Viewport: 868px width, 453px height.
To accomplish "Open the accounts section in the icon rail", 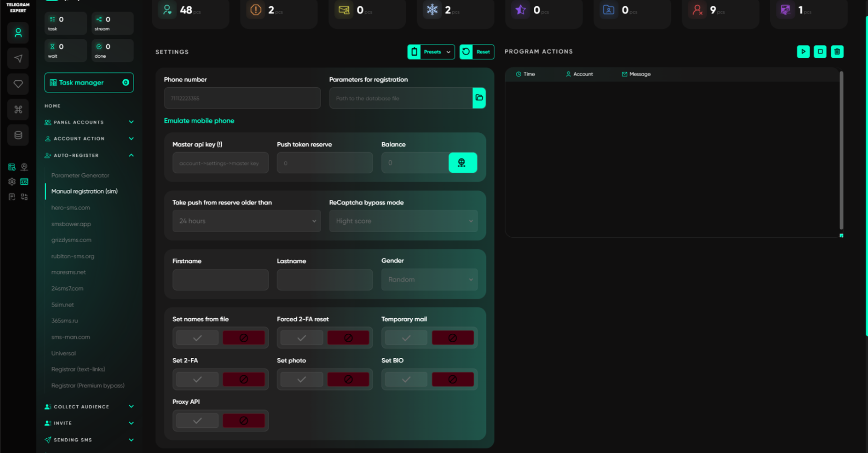I will tap(18, 33).
